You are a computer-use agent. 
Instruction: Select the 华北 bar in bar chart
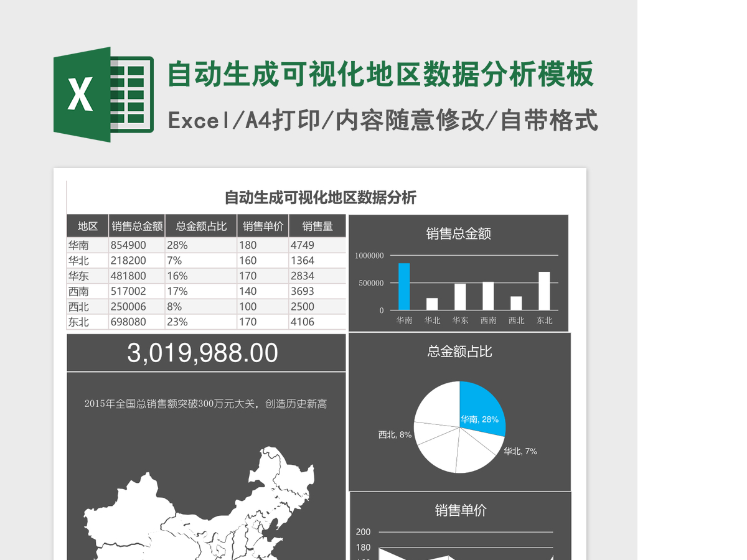coord(432,304)
